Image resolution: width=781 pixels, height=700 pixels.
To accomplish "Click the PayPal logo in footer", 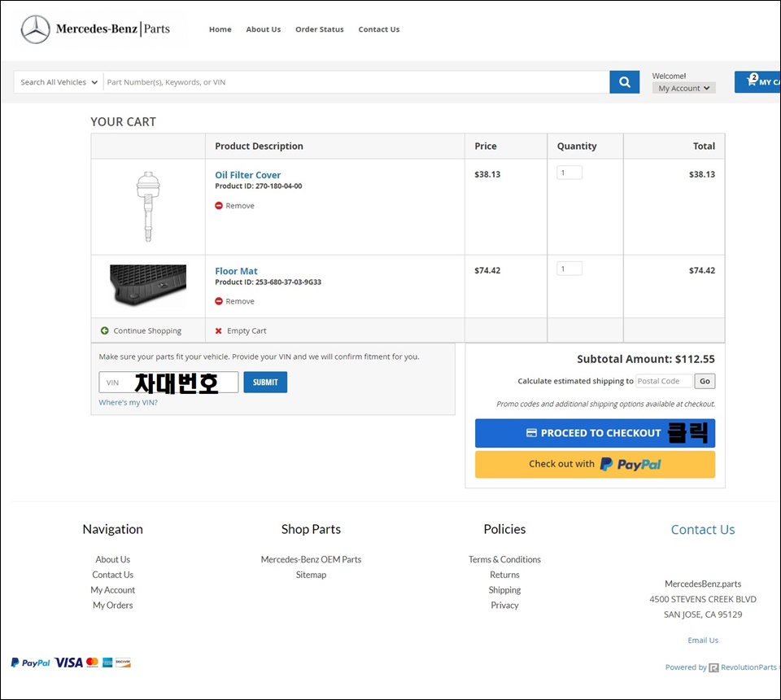I will (x=30, y=663).
